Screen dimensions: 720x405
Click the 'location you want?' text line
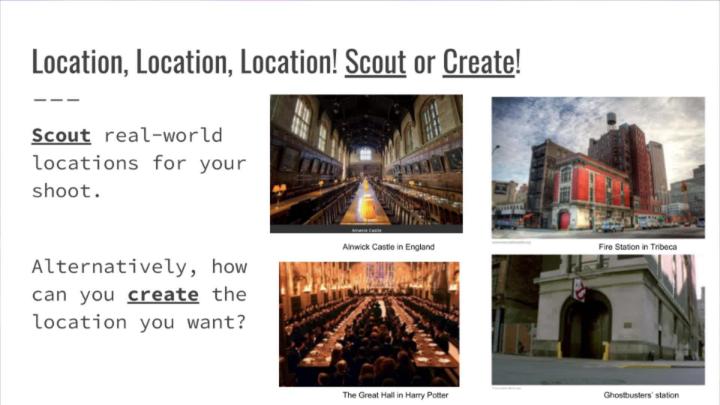coord(139,322)
